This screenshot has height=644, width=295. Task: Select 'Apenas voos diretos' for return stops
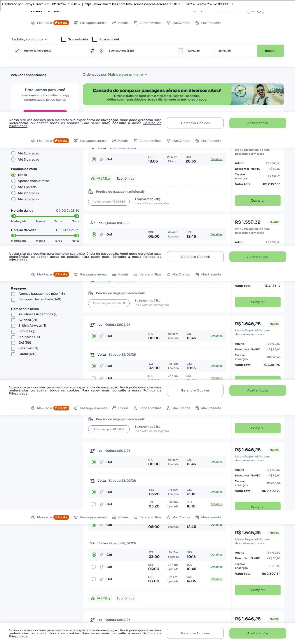coord(14,181)
